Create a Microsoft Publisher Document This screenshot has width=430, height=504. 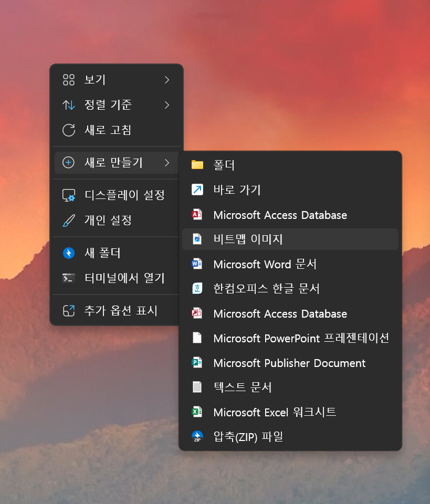tap(290, 363)
